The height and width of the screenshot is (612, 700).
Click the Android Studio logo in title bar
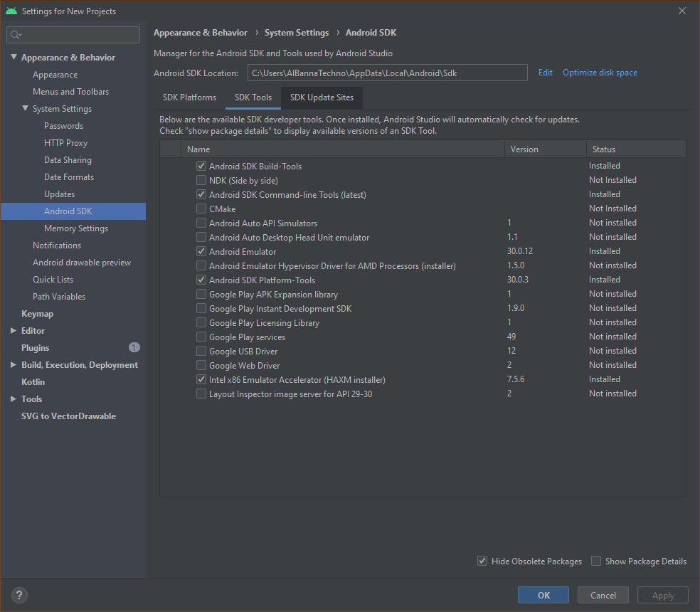(11, 11)
